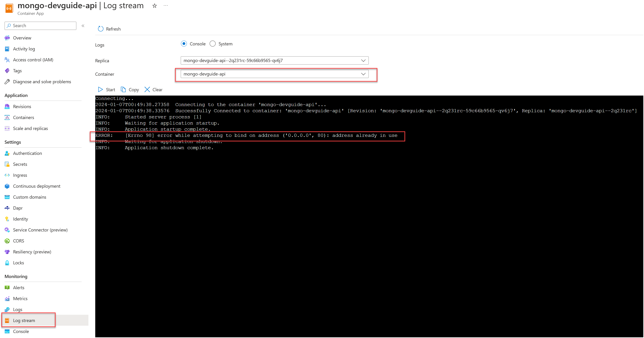Click the Secrets icon
The width and height of the screenshot is (644, 338).
tap(7, 164)
